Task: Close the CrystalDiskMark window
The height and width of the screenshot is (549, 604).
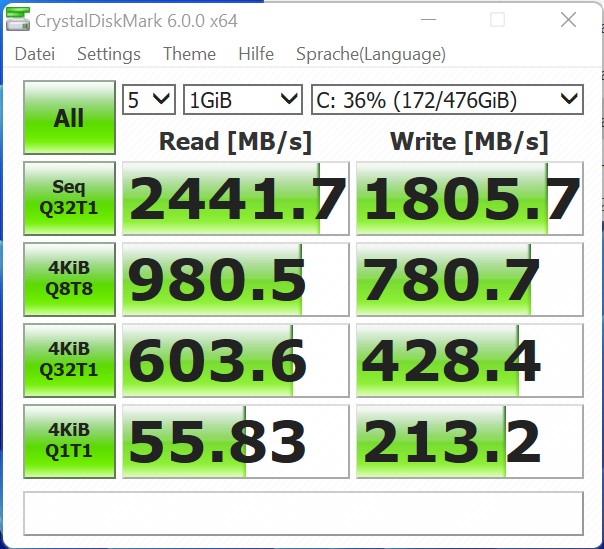Action: [x=568, y=20]
